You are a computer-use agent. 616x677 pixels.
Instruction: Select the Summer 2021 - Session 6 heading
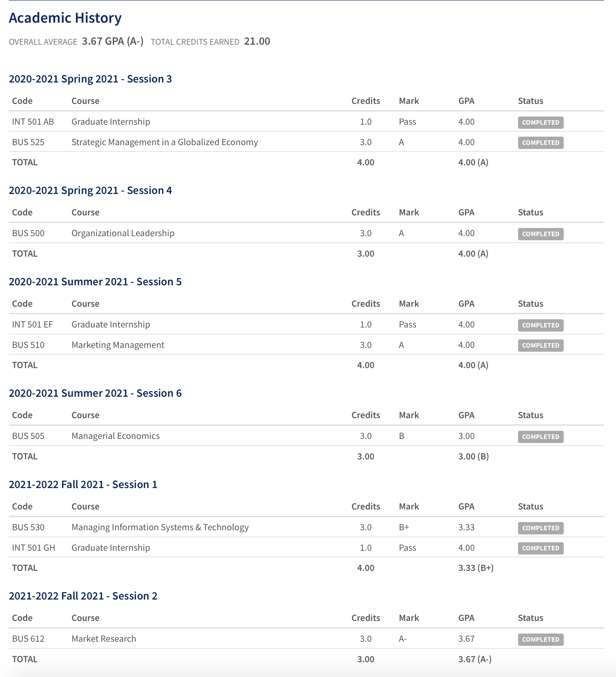[x=95, y=393]
